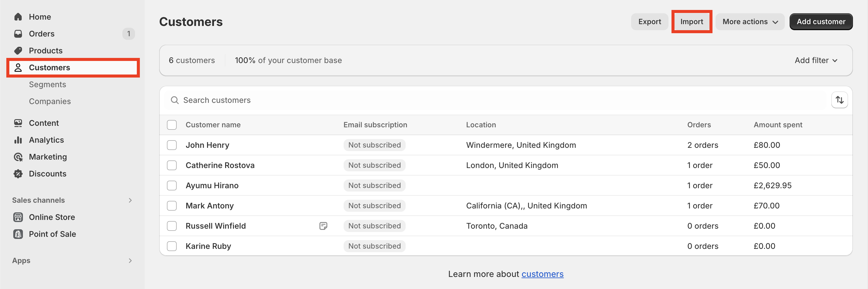Click the Add customer button
The height and width of the screenshot is (289, 868).
coord(821,22)
